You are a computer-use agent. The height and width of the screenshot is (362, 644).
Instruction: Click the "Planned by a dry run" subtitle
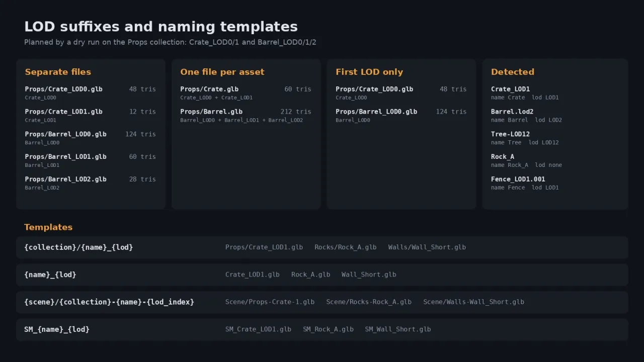pyautogui.click(x=170, y=42)
